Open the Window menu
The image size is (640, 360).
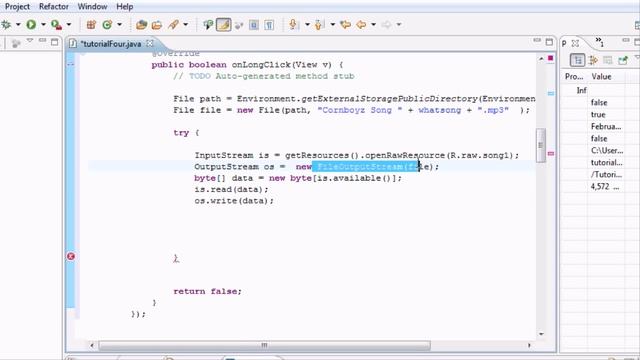92,7
